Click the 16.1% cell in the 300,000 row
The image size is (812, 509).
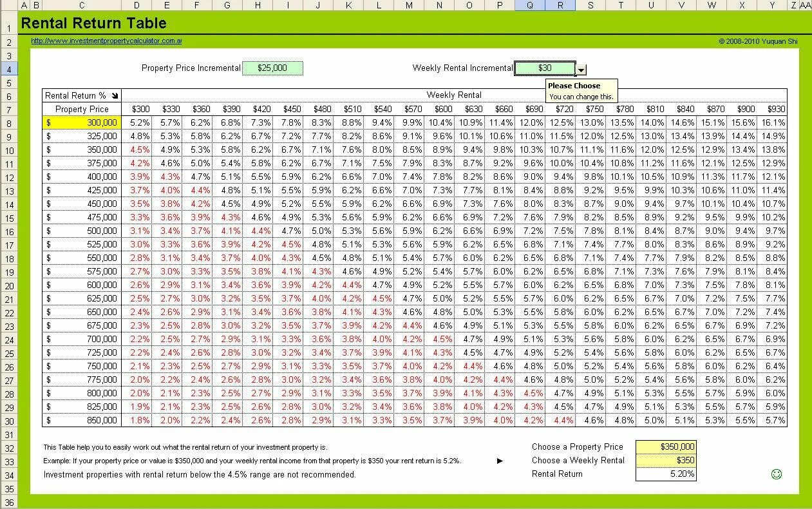point(772,122)
